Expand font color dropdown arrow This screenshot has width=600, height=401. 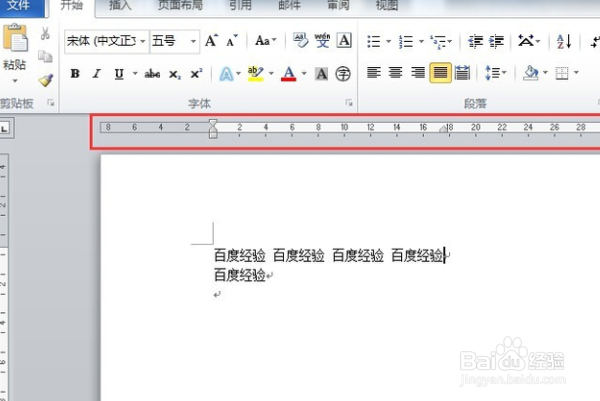[304, 73]
